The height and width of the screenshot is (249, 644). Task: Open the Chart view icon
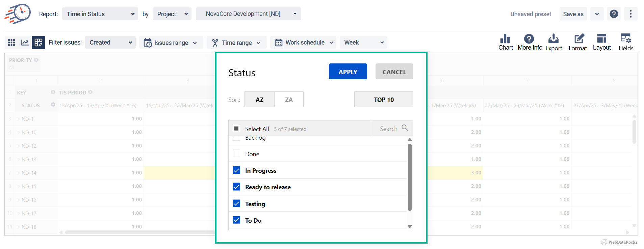coord(505,39)
